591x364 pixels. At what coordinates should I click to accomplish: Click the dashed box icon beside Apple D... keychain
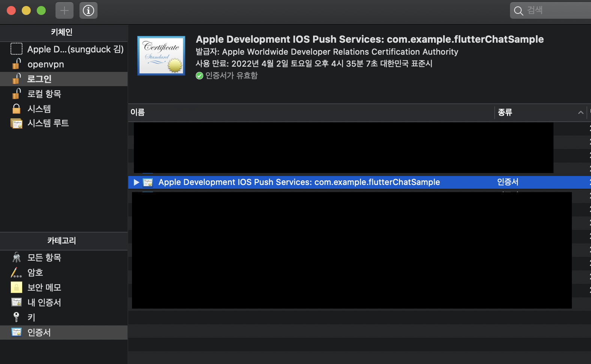point(16,49)
